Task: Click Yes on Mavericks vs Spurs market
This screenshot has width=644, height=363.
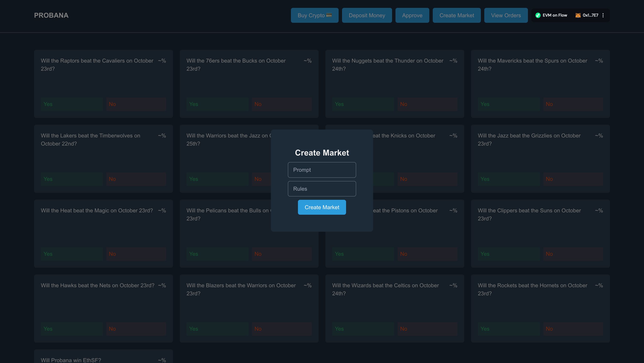Action: coord(509,104)
